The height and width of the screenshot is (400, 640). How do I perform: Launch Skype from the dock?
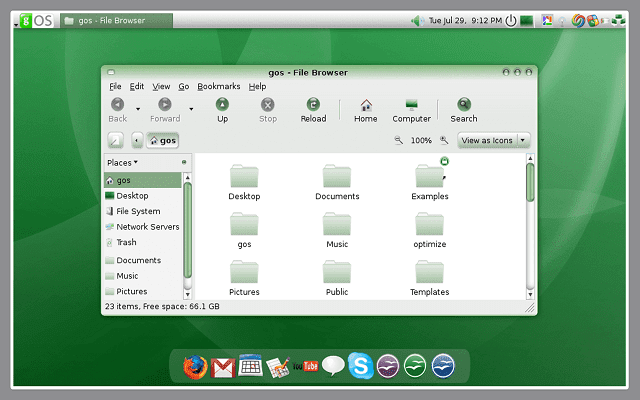tap(360, 366)
